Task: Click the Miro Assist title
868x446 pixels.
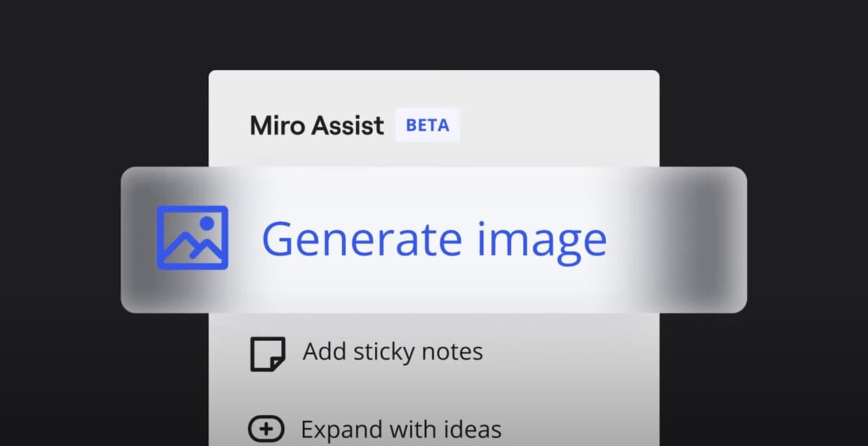Action: 317,126
